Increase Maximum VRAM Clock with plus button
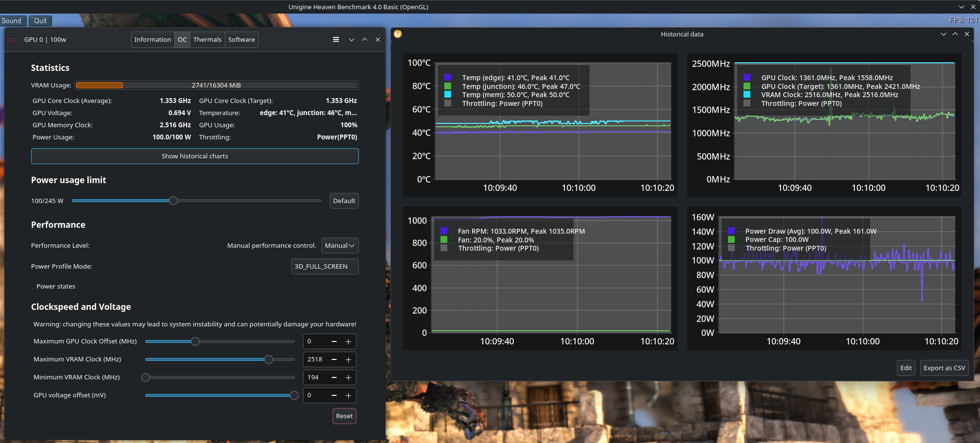This screenshot has height=443, width=980. pyautogui.click(x=348, y=359)
